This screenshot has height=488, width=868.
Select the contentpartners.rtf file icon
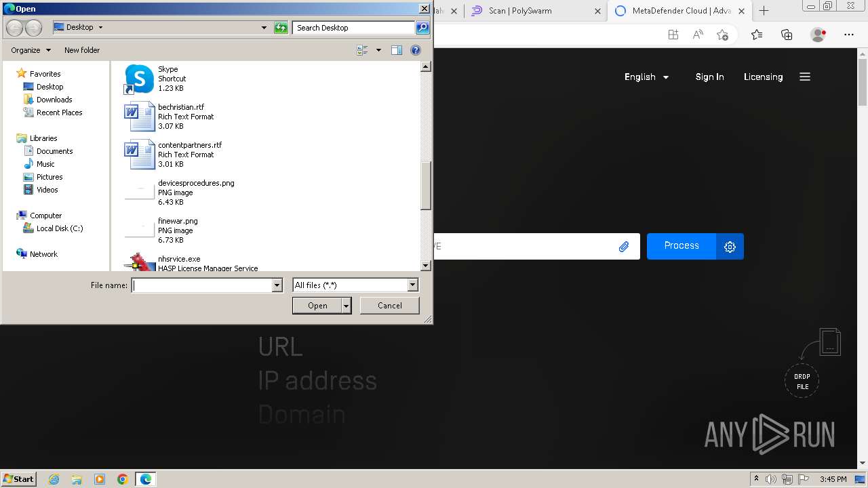click(x=139, y=155)
